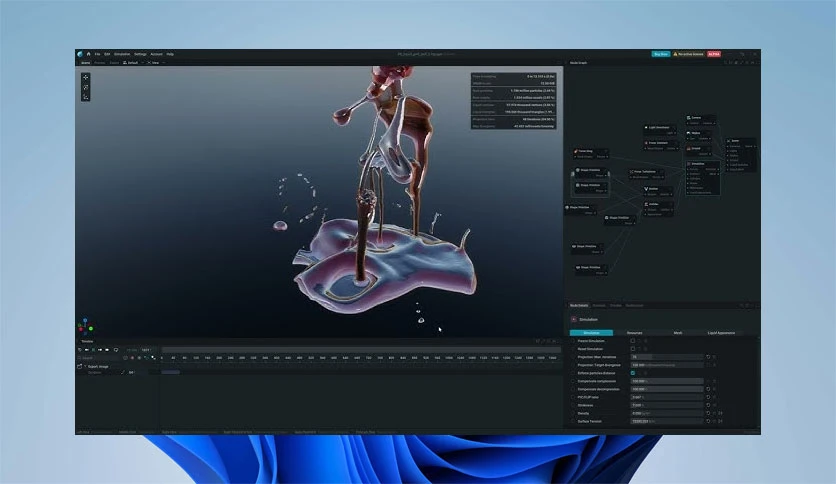Viewport: 836px width, 484px height.
Task: Open the Default layout dropdown
Action: [x=132, y=62]
